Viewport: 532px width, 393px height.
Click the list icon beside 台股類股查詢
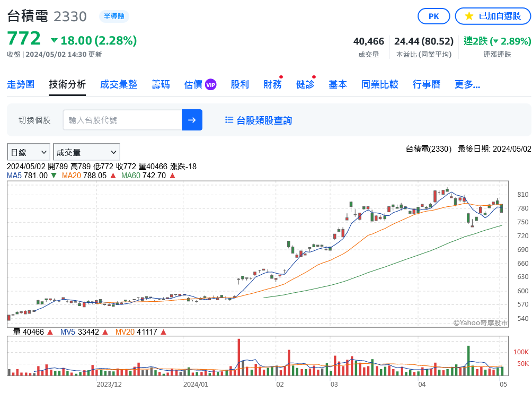[x=229, y=120]
